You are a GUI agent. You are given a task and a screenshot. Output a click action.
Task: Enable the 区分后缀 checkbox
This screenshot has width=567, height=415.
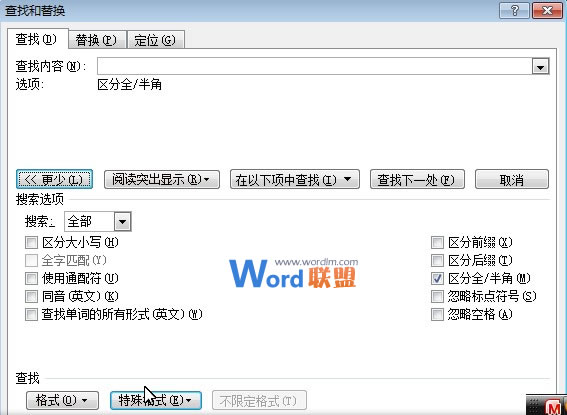(437, 260)
